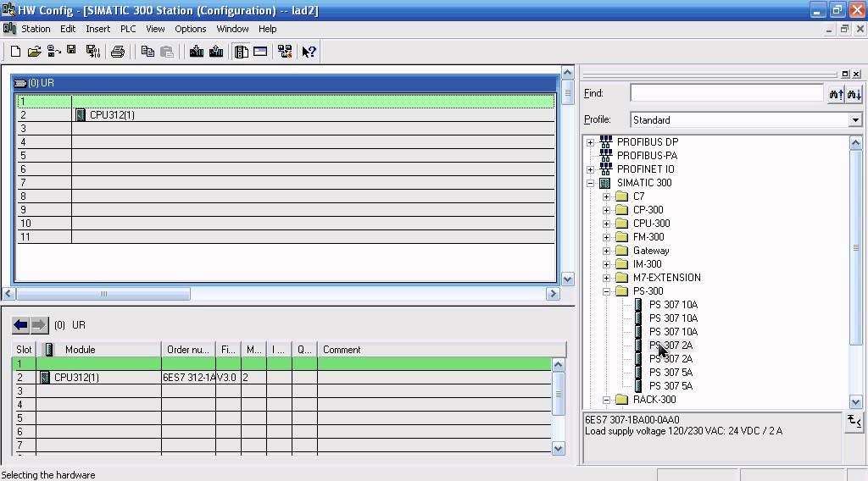Expand the M7-EXTENSION folder

[x=606, y=278]
